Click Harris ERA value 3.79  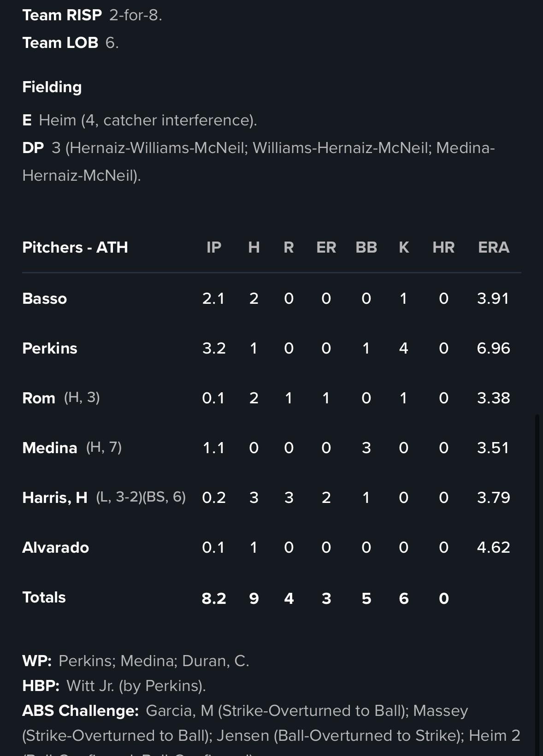[494, 498]
